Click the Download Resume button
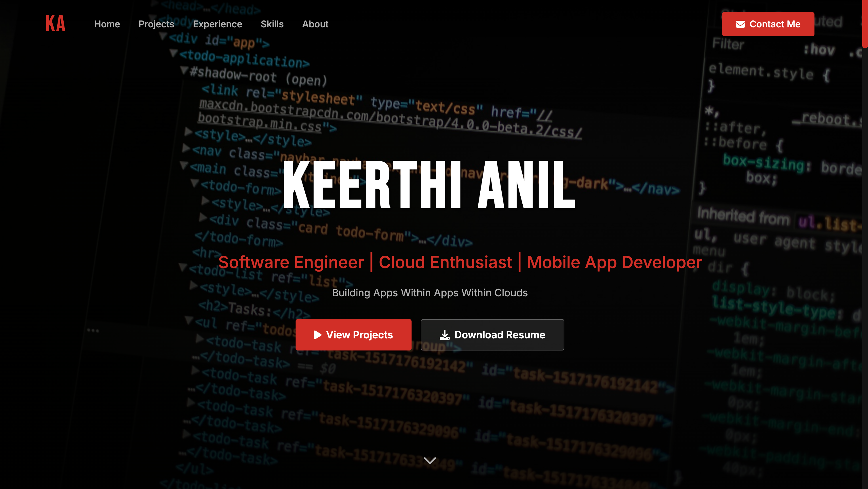This screenshot has height=489, width=868. click(492, 335)
